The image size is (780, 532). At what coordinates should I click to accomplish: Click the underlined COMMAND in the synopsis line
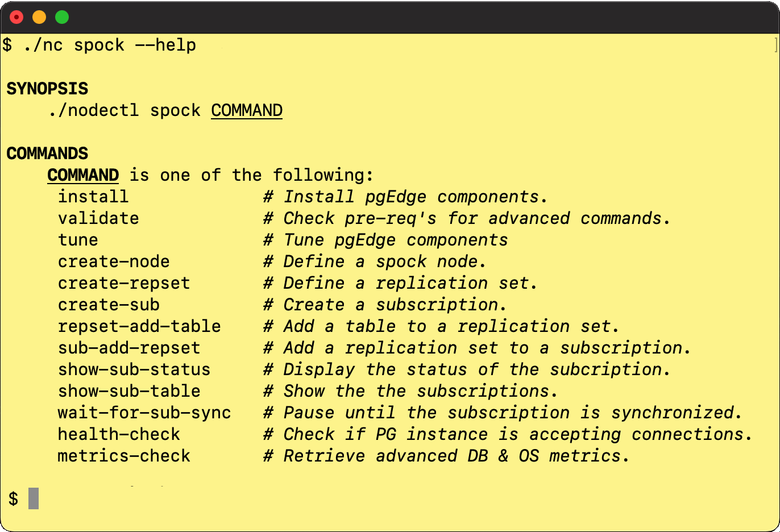(x=247, y=110)
